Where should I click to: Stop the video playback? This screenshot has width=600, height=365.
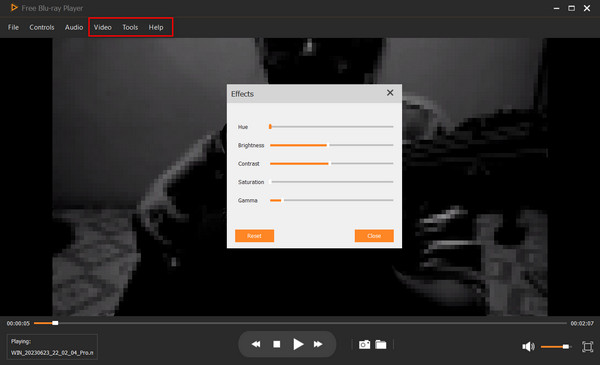coord(277,344)
